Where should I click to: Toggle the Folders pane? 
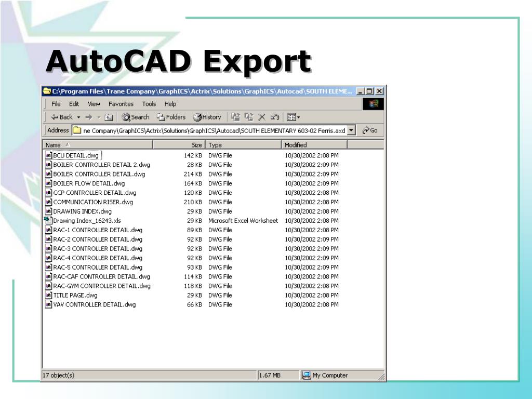(171, 117)
